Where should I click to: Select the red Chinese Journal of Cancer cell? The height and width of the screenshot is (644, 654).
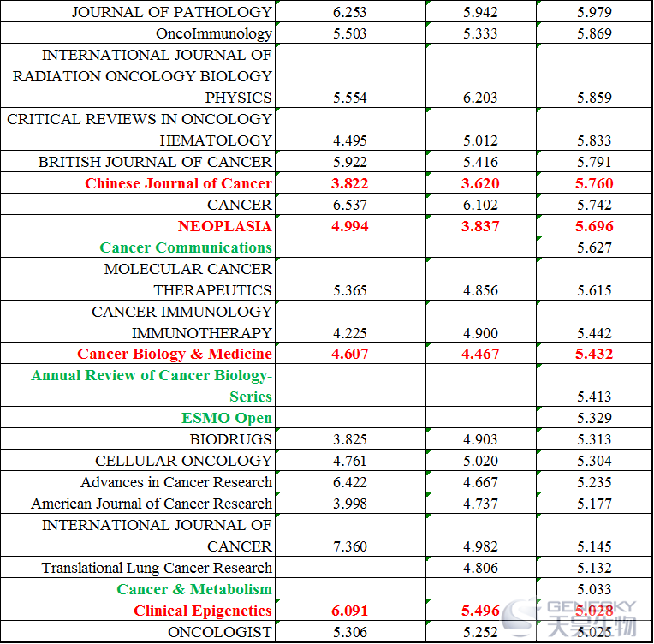[138, 182]
